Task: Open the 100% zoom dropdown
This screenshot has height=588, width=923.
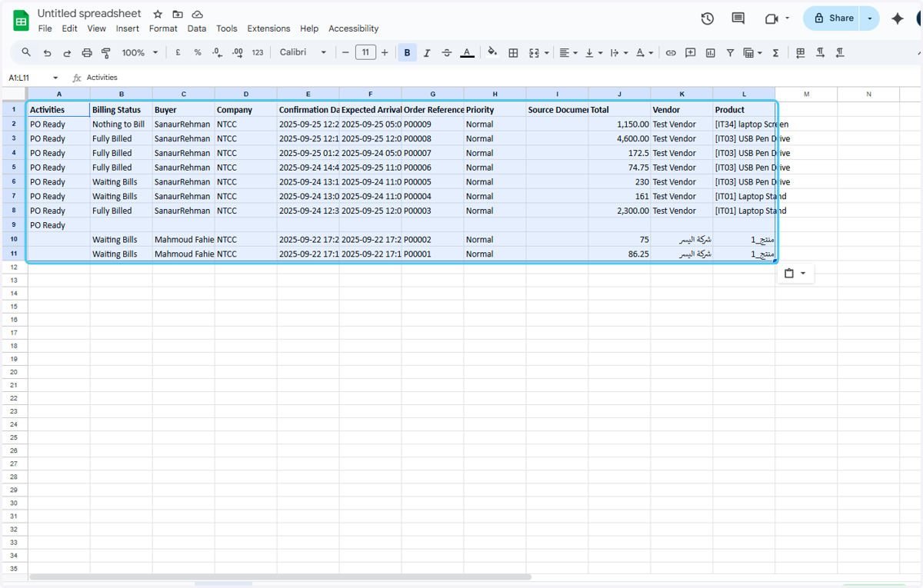Action: pyautogui.click(x=140, y=53)
